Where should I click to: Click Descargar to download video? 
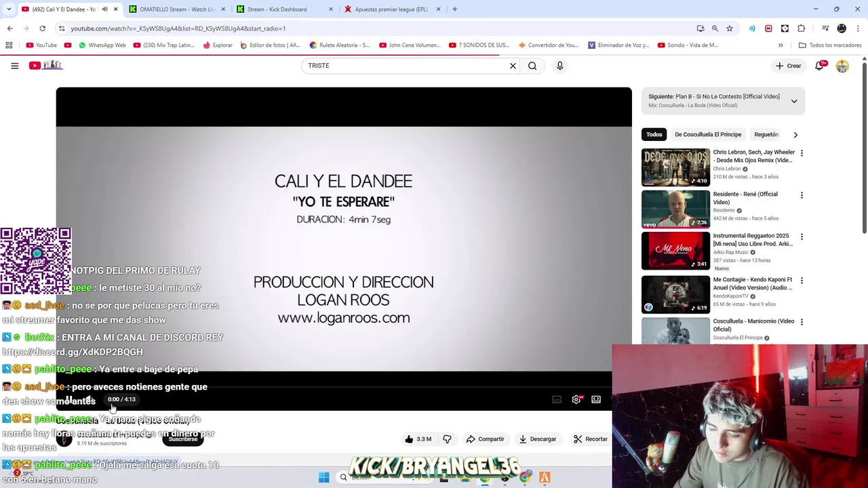(537, 439)
